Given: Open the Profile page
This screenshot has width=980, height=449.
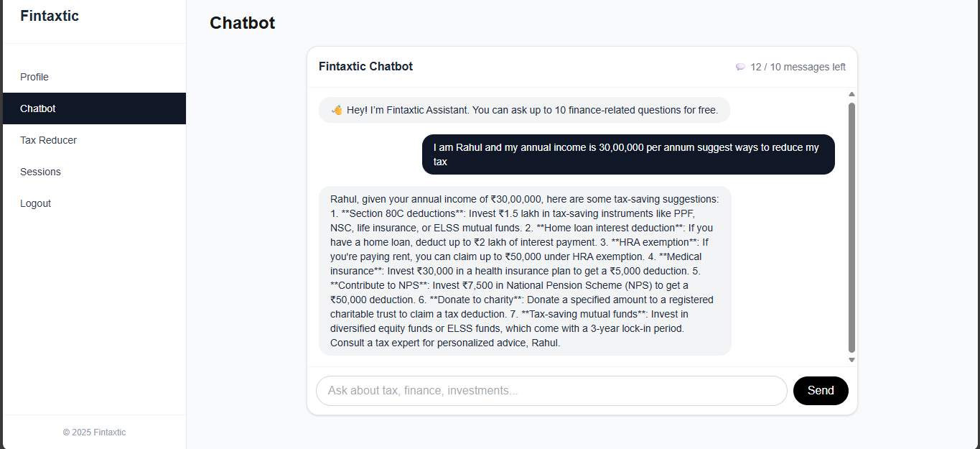Looking at the screenshot, I should click(34, 77).
